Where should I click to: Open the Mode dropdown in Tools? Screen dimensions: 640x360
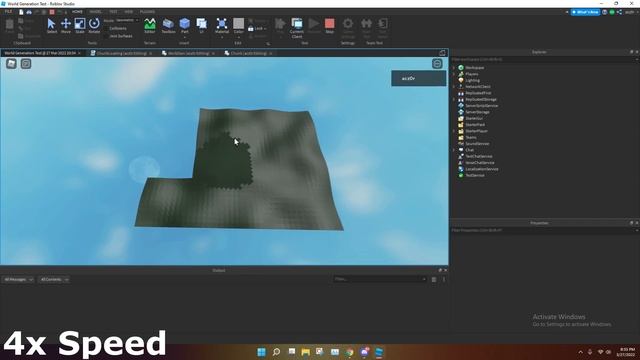click(x=127, y=20)
